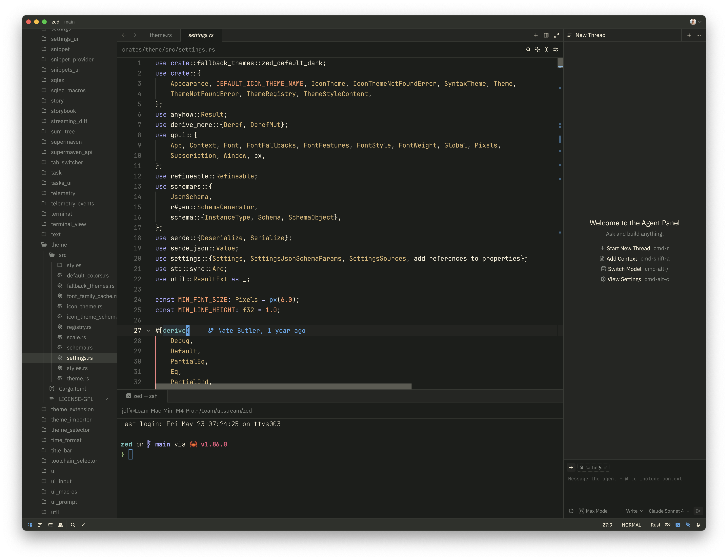Toggle Max Mode in agent panel

tap(593, 511)
